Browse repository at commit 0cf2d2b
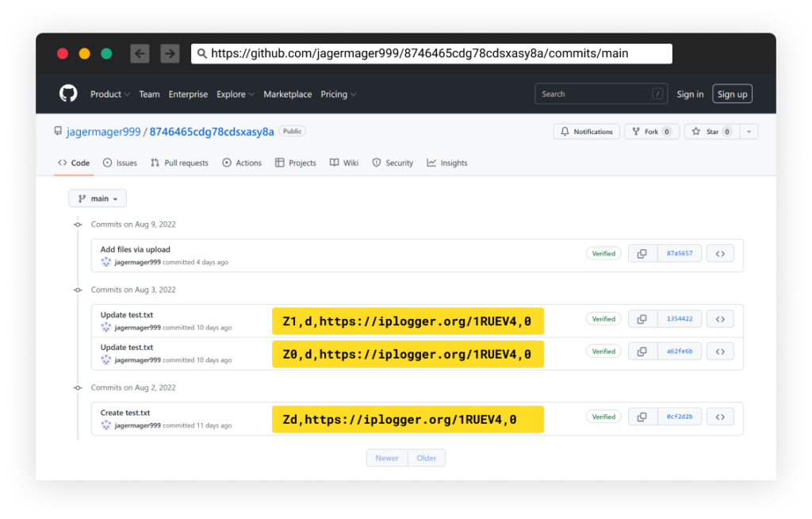This screenshot has height=519, width=812. click(720, 417)
